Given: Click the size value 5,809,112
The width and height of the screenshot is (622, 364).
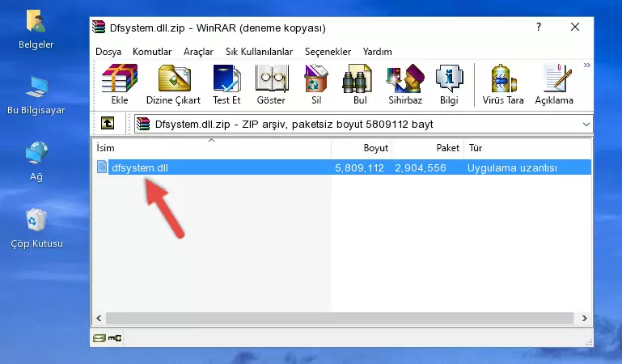Looking at the screenshot, I should [x=359, y=167].
